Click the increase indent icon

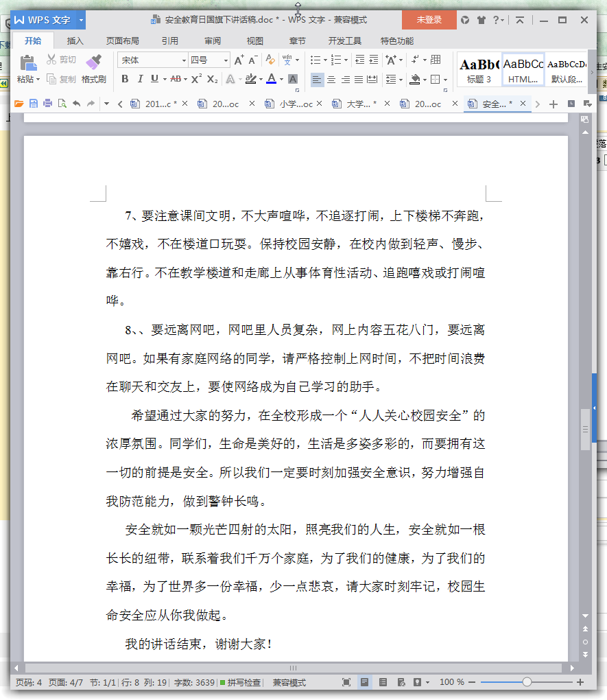(374, 60)
